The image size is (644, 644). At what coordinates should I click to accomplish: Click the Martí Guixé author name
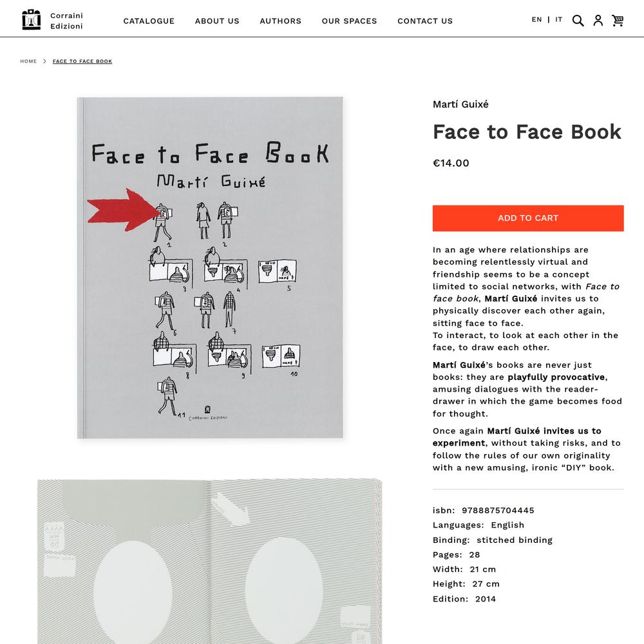(460, 104)
